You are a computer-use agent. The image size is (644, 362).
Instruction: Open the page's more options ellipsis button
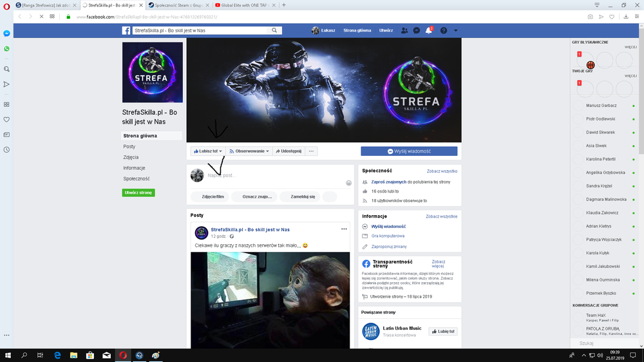[311, 151]
